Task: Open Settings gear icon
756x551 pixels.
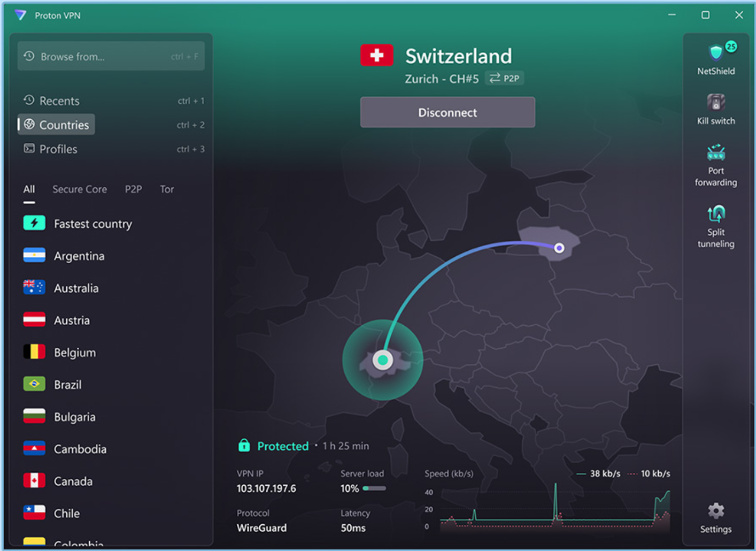Action: coord(716,511)
